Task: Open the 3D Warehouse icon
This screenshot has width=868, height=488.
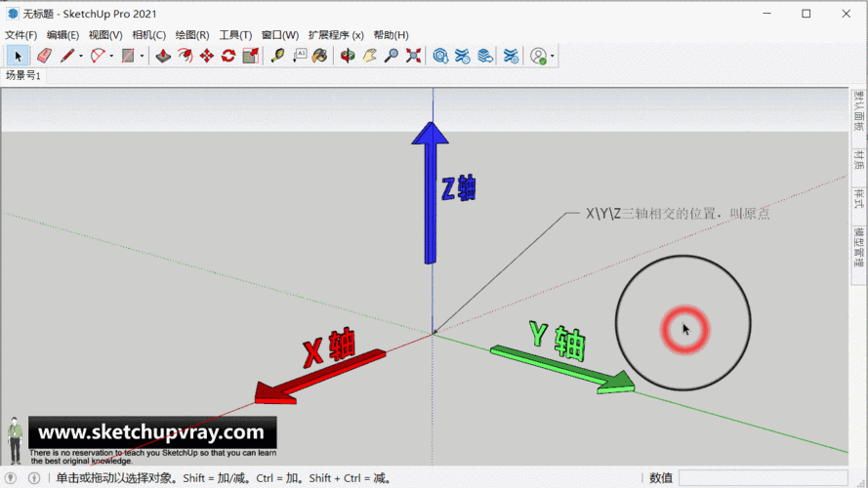Action: (x=440, y=56)
